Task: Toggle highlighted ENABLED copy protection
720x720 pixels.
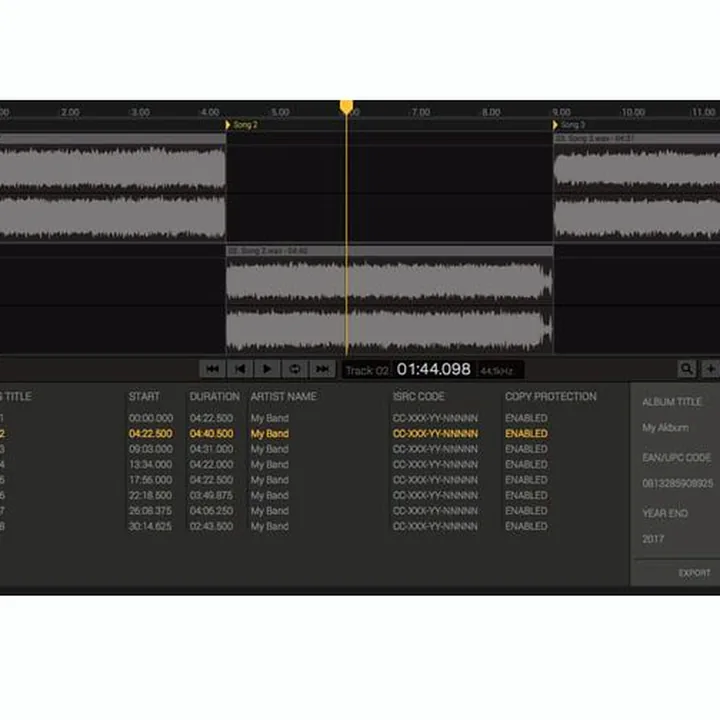Action: tap(526, 433)
